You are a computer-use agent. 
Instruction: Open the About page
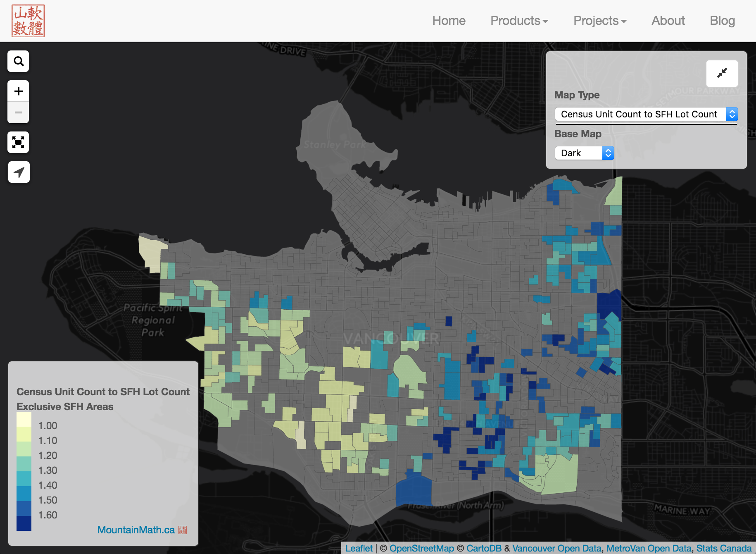pyautogui.click(x=668, y=21)
